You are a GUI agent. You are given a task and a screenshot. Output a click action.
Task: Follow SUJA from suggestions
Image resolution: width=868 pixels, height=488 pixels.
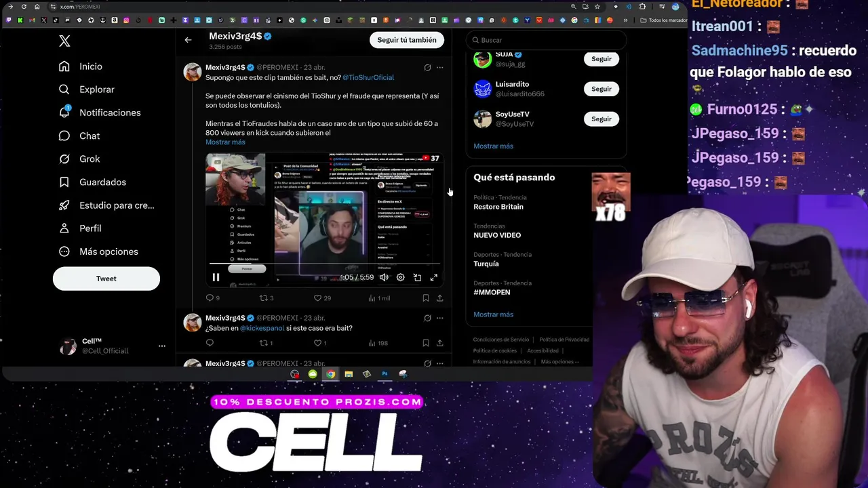click(601, 59)
